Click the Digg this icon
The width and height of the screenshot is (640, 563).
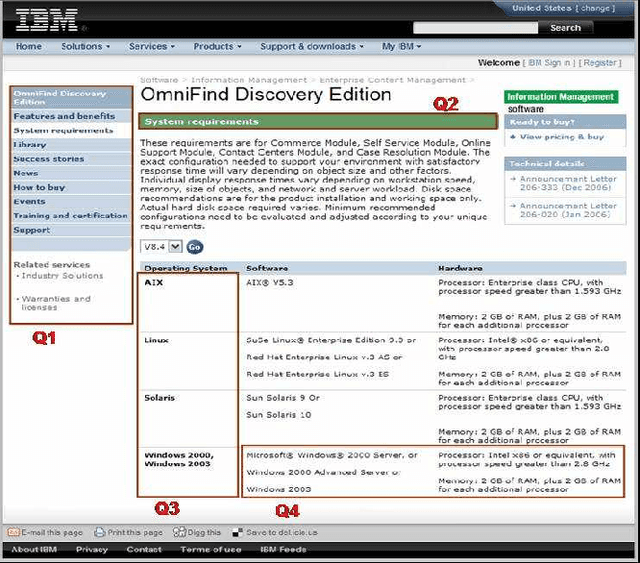click(x=179, y=532)
